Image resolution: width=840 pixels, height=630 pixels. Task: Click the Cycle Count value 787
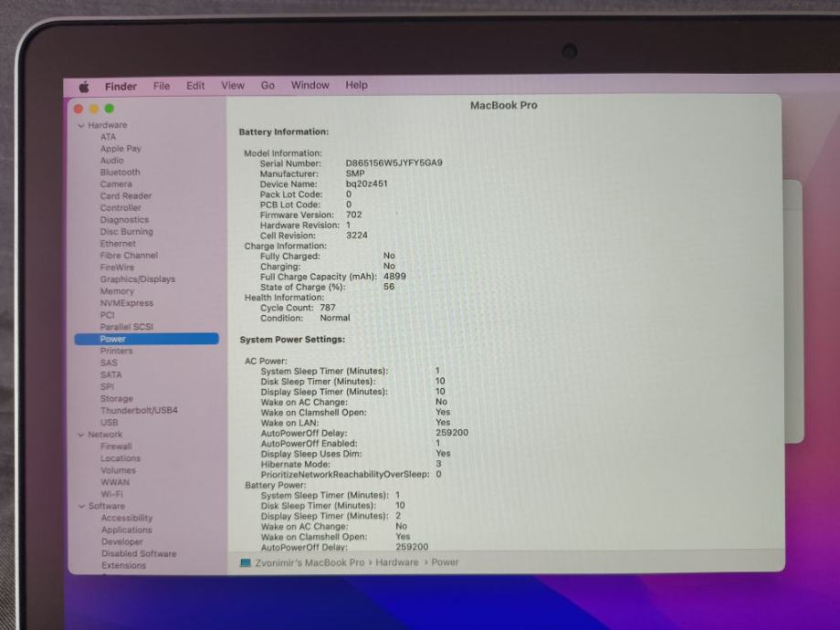(327, 308)
